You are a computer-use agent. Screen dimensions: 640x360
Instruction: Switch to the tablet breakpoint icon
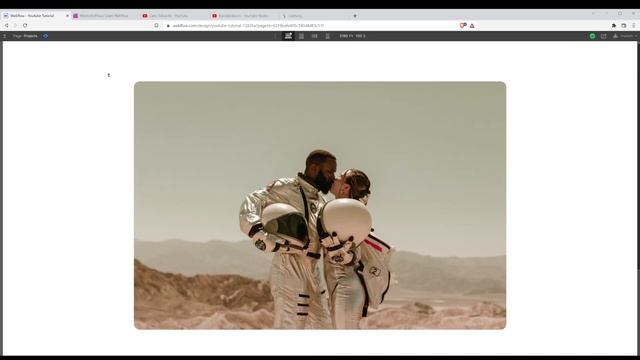pos(301,36)
